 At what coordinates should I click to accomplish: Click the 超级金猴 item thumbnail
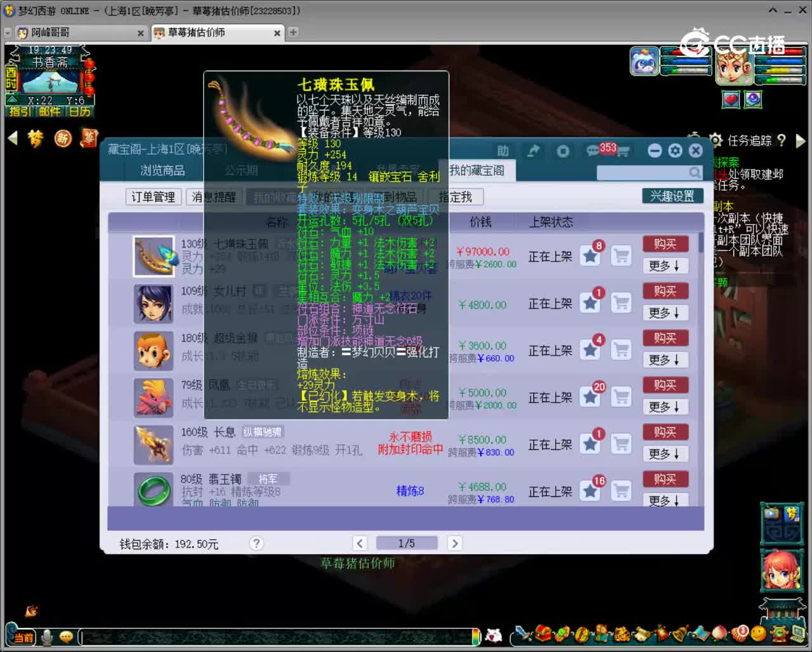coord(154,350)
